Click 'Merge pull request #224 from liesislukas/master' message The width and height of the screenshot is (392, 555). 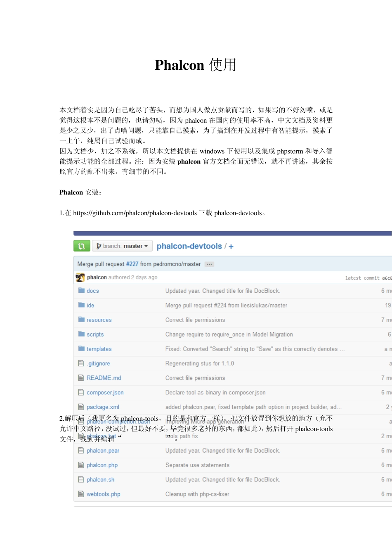click(227, 305)
